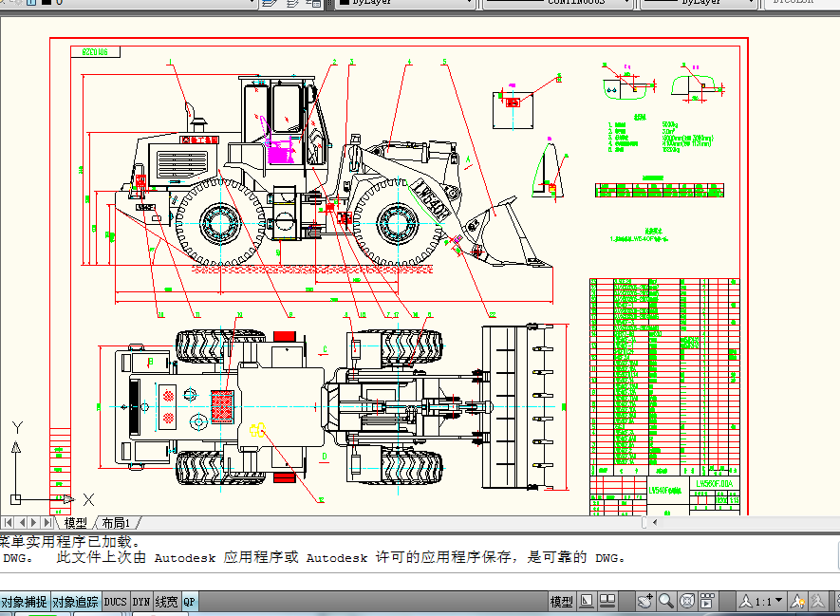Select the Pan tool in the status bar
Image resolution: width=840 pixels, height=616 pixels.
(x=645, y=601)
